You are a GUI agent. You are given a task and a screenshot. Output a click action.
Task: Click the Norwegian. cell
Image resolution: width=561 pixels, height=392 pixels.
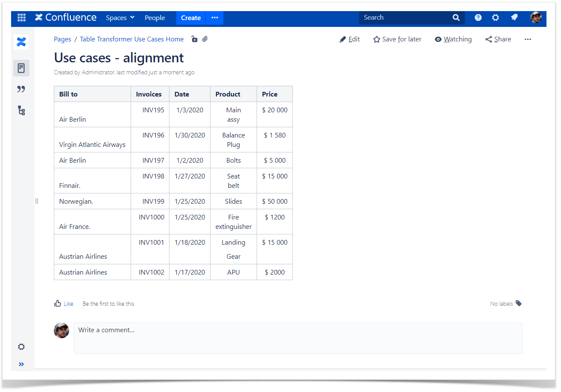pos(92,201)
